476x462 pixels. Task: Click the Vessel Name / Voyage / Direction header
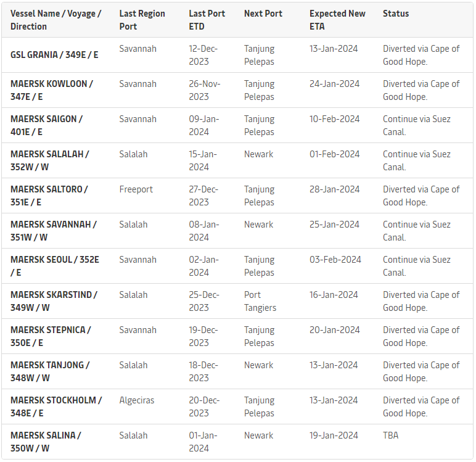point(56,20)
